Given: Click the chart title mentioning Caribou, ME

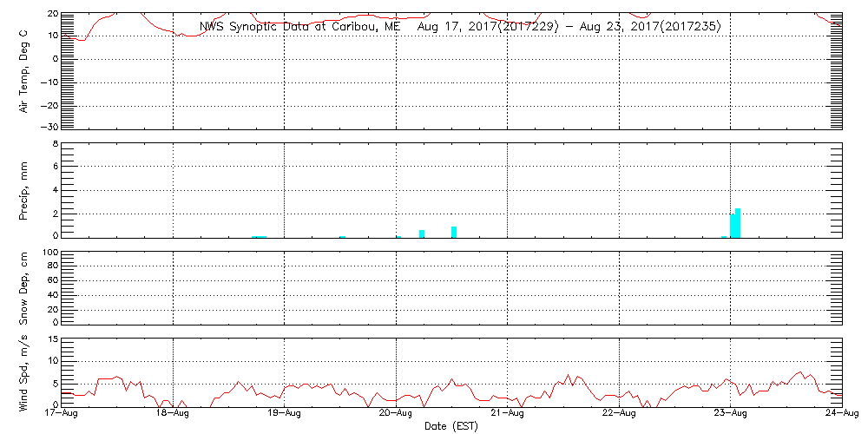Looking at the screenshot, I should coord(460,26).
